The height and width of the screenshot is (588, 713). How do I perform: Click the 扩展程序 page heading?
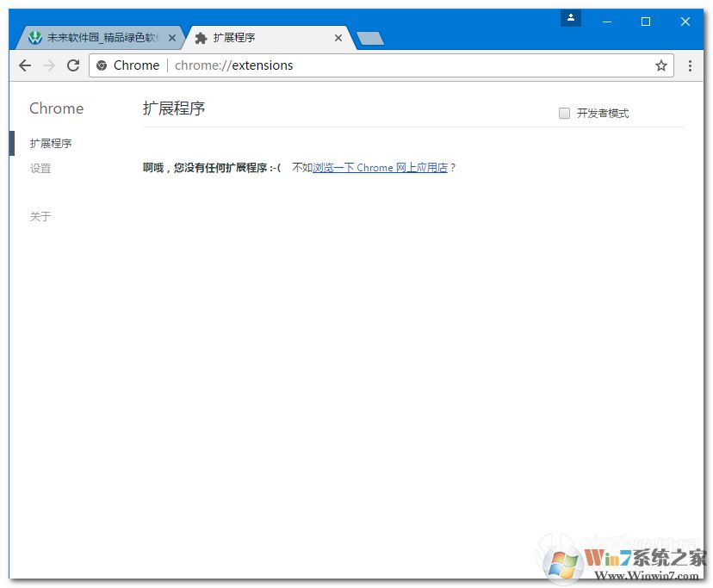(x=174, y=108)
